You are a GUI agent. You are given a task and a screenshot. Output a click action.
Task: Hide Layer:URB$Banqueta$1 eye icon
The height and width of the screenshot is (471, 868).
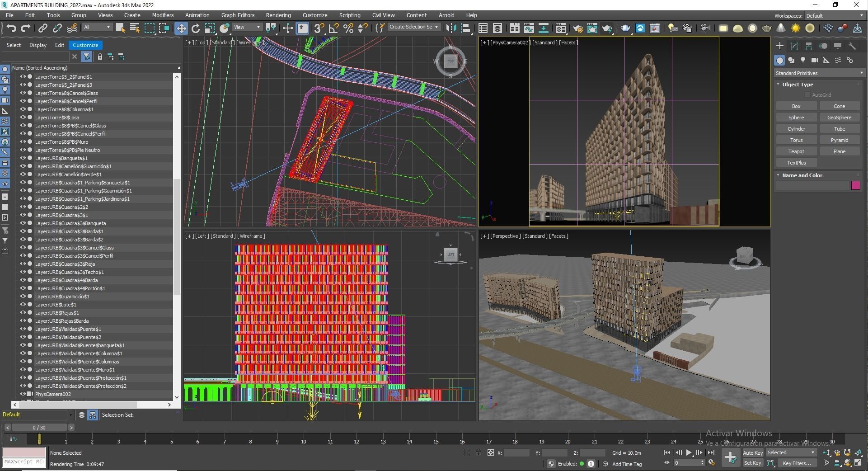coord(23,158)
